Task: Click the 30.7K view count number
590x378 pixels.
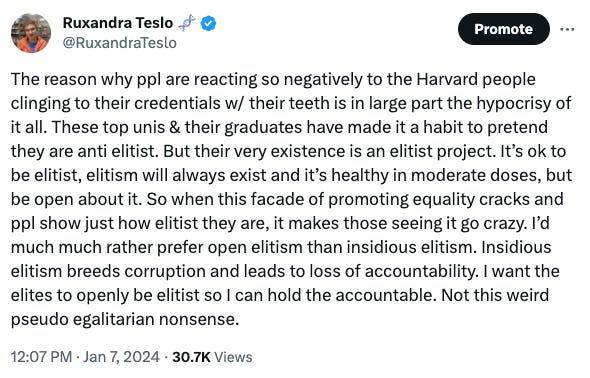Action: [191, 357]
